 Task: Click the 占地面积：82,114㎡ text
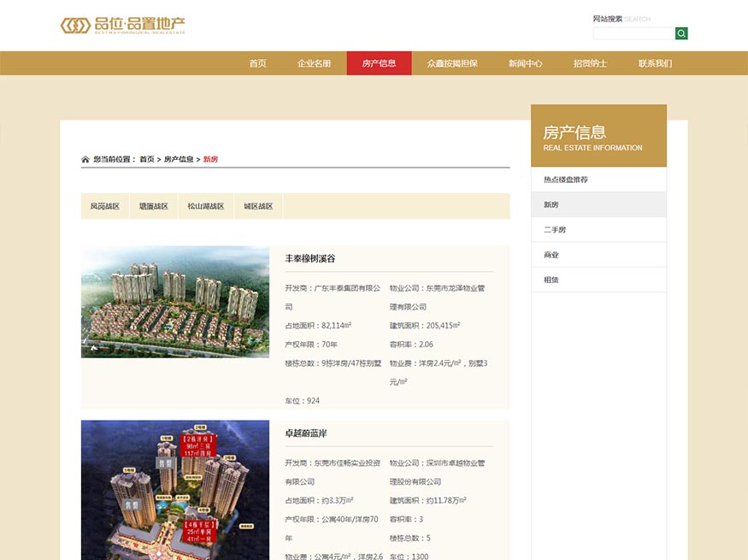(x=318, y=326)
